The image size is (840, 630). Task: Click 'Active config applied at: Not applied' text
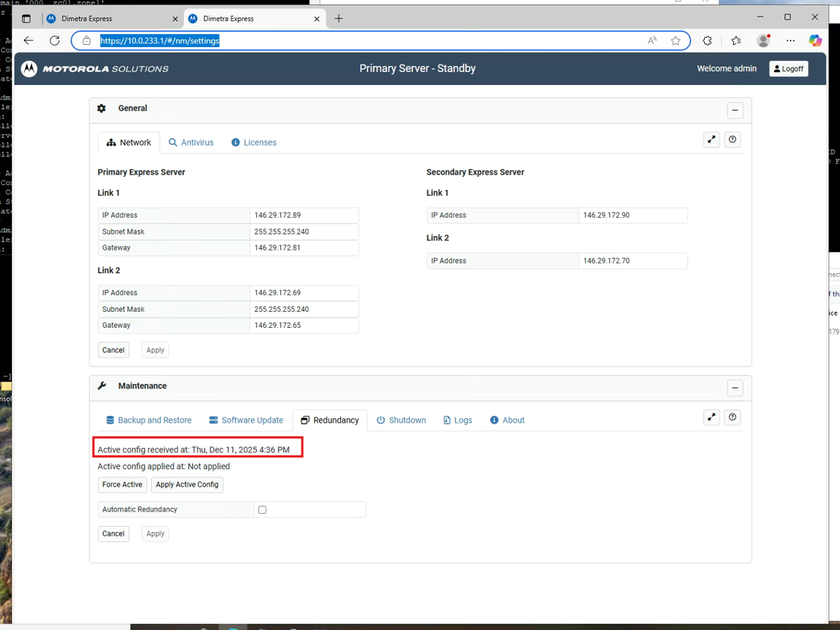click(163, 466)
